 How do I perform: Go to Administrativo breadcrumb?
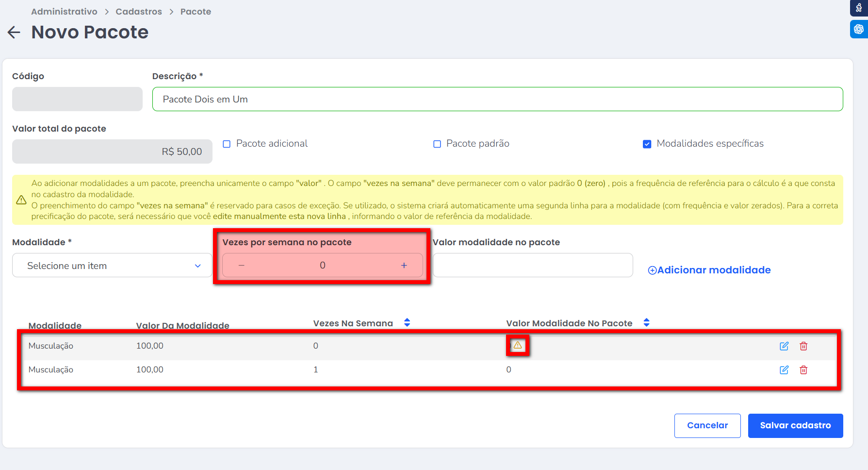pos(64,12)
